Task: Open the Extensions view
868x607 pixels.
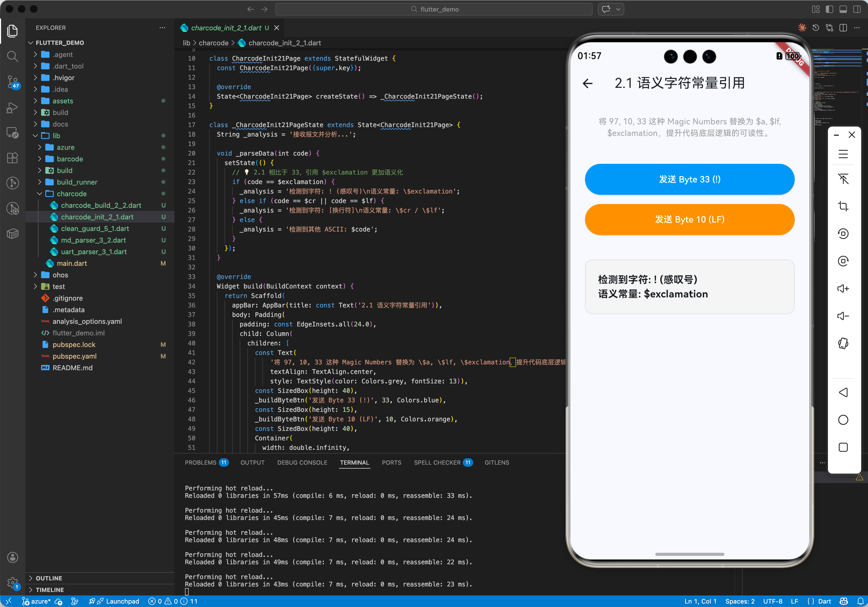Action: (x=12, y=158)
